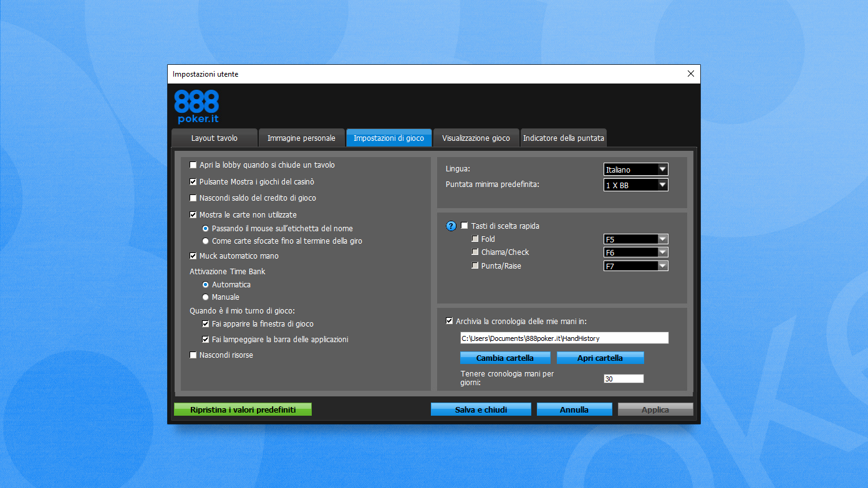Click 'Cambia cartella' button
This screenshot has height=488, width=868.
tap(505, 358)
